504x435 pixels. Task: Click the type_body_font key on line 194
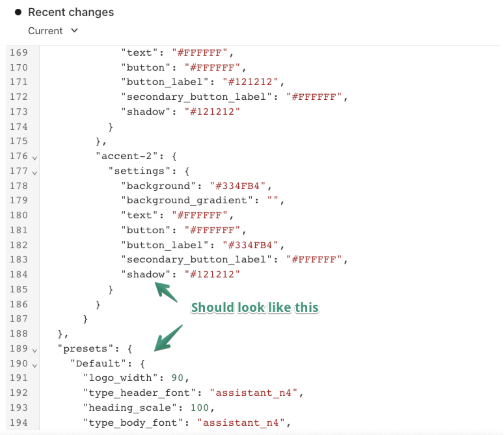[133, 423]
